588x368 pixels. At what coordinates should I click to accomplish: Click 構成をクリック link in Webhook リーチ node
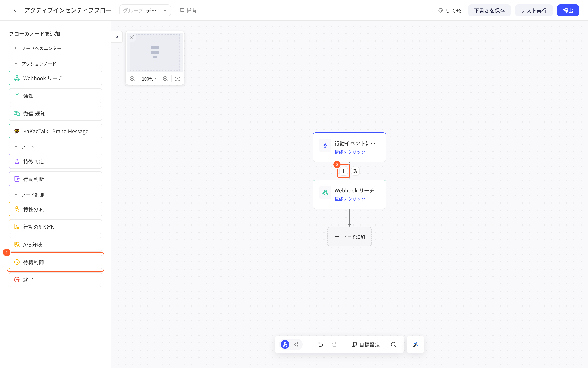[x=350, y=199]
